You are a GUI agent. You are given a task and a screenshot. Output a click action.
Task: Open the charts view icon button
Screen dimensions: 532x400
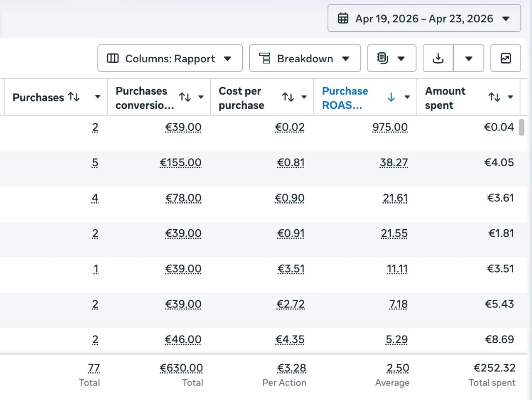[506, 58]
